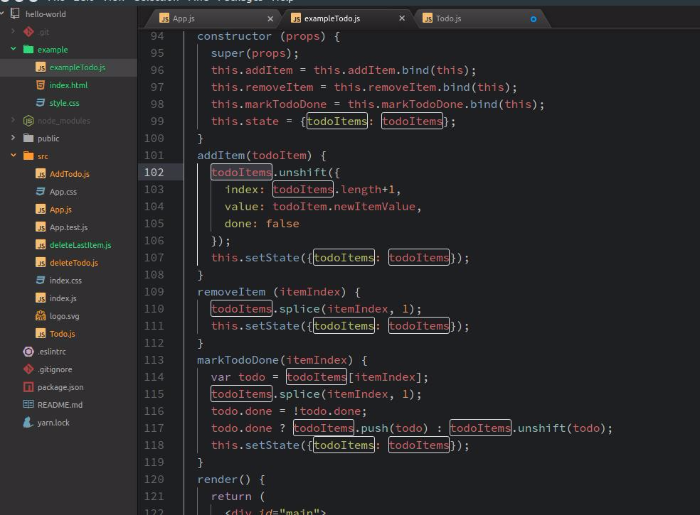Image resolution: width=700 pixels, height=515 pixels.
Task: Click the CSS icon of index.css
Action: (x=41, y=280)
